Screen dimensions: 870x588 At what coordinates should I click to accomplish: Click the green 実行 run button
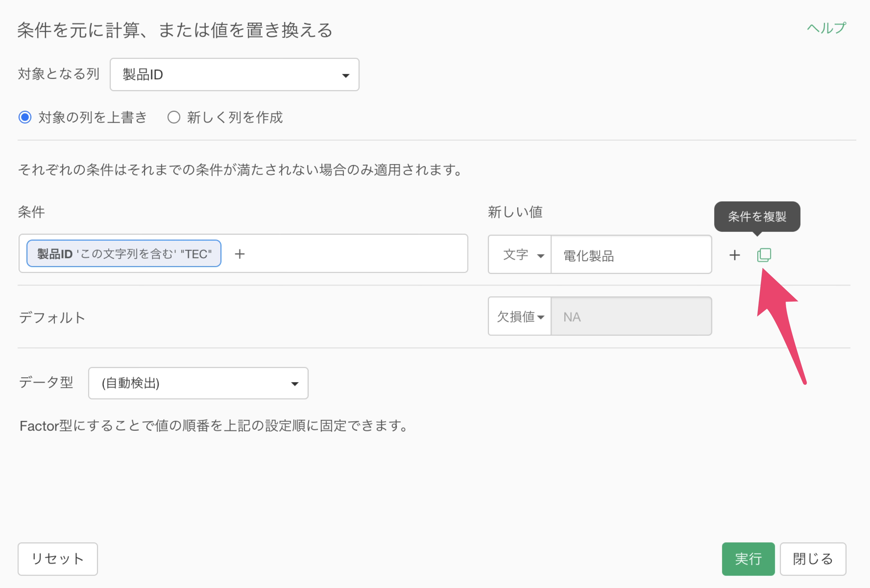click(748, 559)
